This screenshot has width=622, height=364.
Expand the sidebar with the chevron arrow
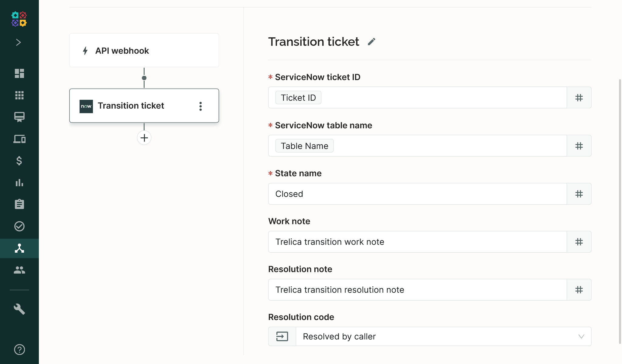pyautogui.click(x=19, y=42)
